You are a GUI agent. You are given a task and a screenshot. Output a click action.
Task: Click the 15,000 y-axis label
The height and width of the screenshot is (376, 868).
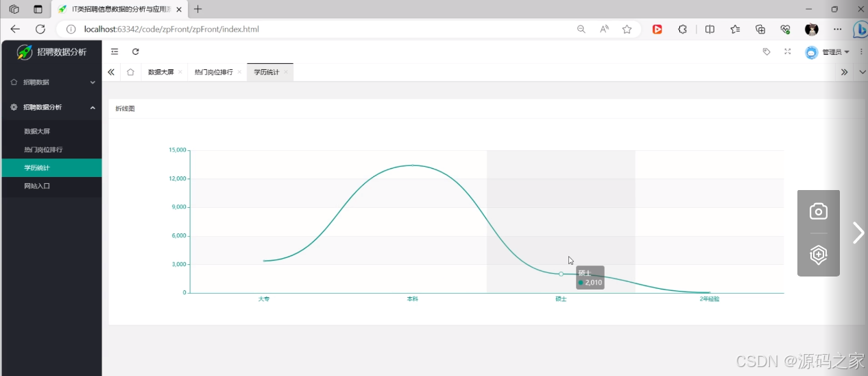point(177,150)
